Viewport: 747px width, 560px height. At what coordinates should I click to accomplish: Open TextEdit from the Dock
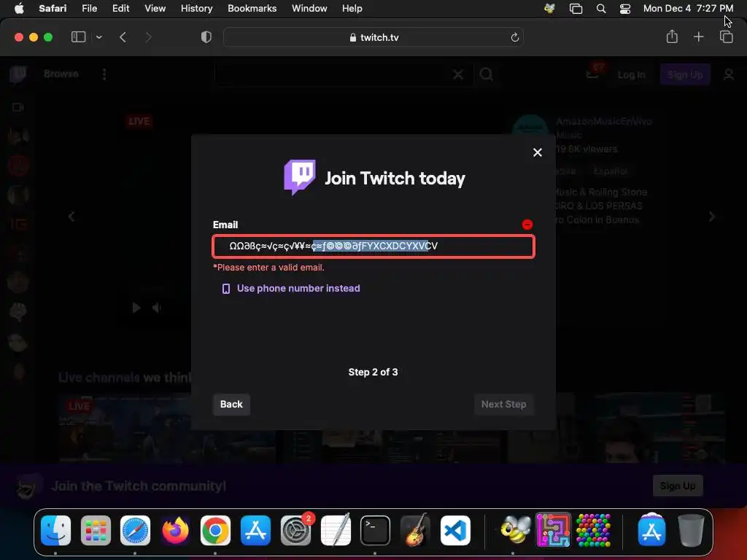click(x=336, y=530)
